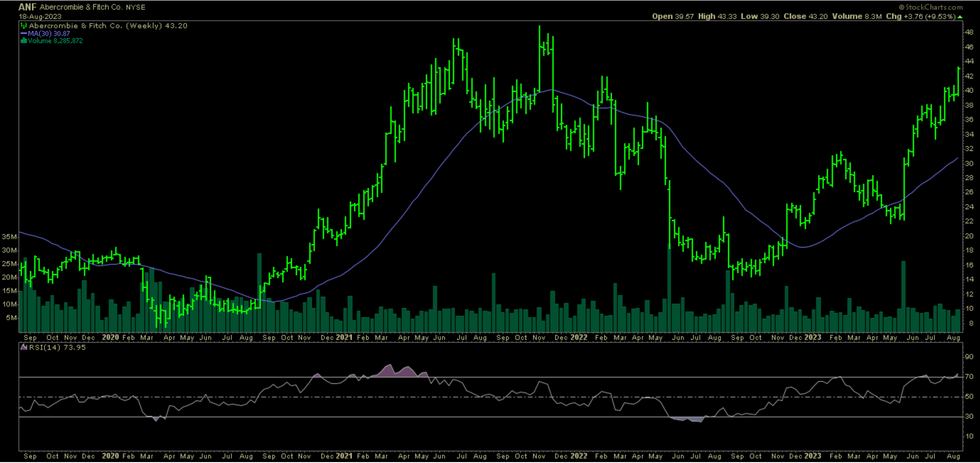Click the legend 'Abercrombie & Fitch Co. (Weekly) 43.20'

coord(108,26)
